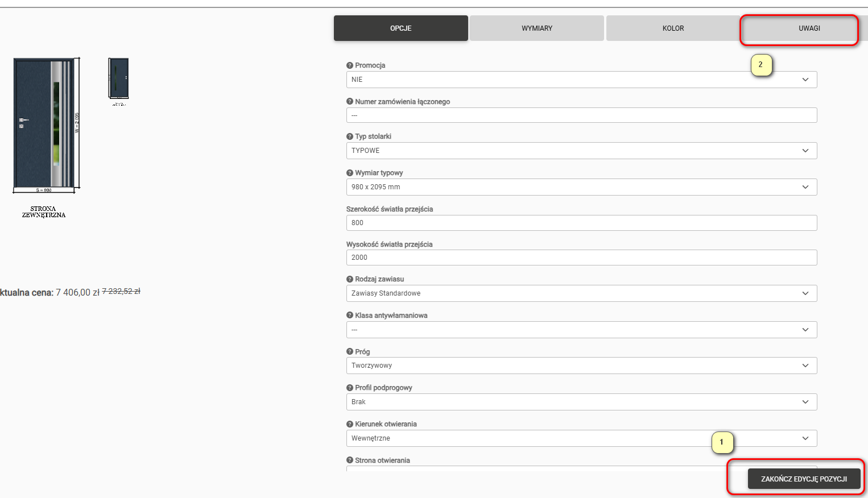The image size is (868, 498).
Task: Click the help icon next to Typ stolarki
Action: coord(350,136)
